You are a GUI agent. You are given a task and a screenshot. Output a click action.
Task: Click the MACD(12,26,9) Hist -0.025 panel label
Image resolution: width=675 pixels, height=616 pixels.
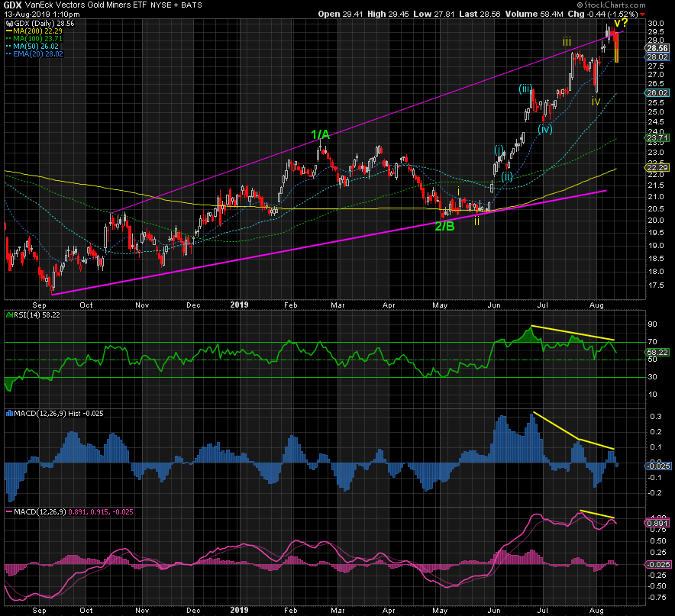59,413
